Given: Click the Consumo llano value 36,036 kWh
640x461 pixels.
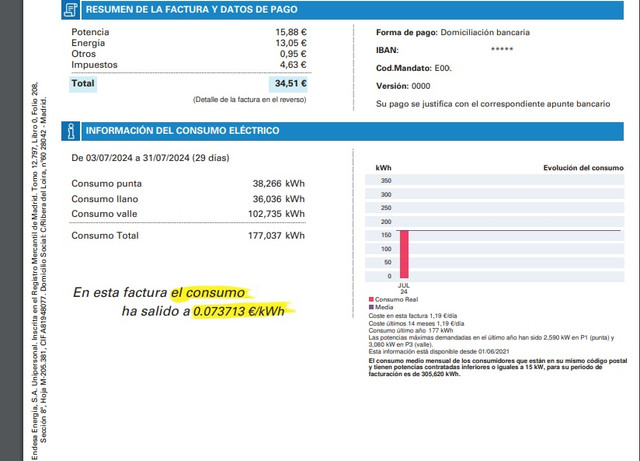Looking at the screenshot, I should pos(278,199).
